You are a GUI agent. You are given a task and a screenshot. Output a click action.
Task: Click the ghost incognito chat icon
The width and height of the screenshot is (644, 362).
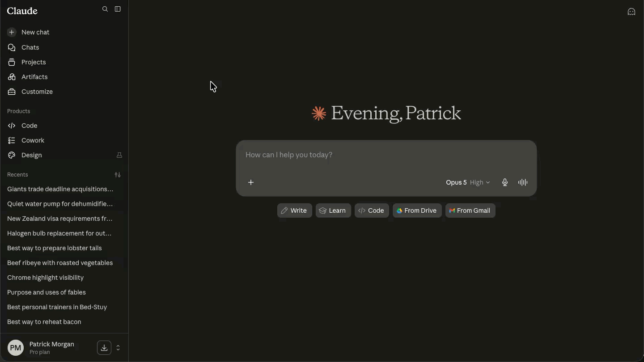tap(631, 12)
